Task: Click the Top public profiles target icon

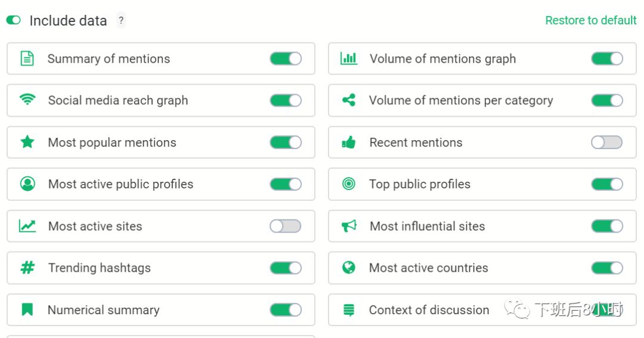Action: [x=349, y=184]
